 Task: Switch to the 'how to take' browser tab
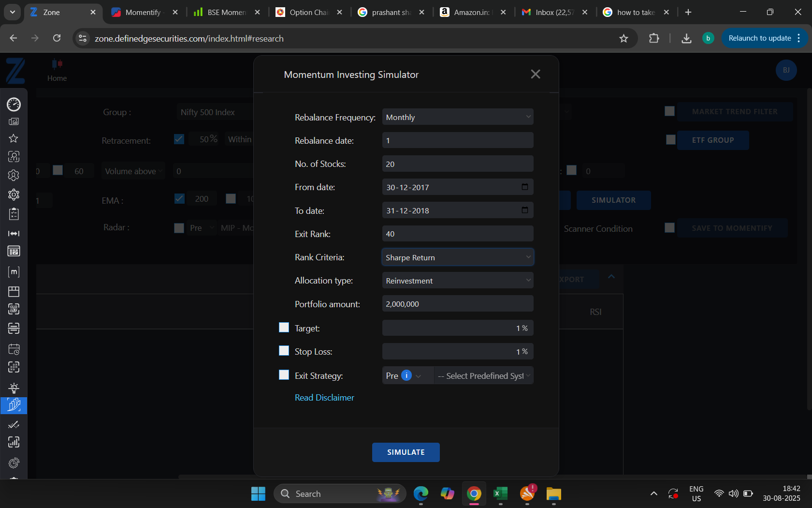coord(636,12)
